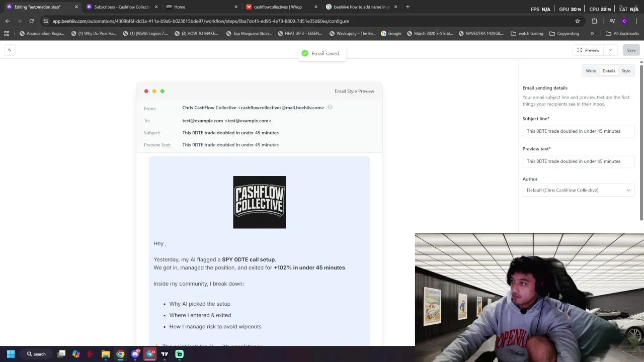Click the back arrow icon in the beehiiv editor
The height and width of the screenshot is (362, 644).
(10, 50)
